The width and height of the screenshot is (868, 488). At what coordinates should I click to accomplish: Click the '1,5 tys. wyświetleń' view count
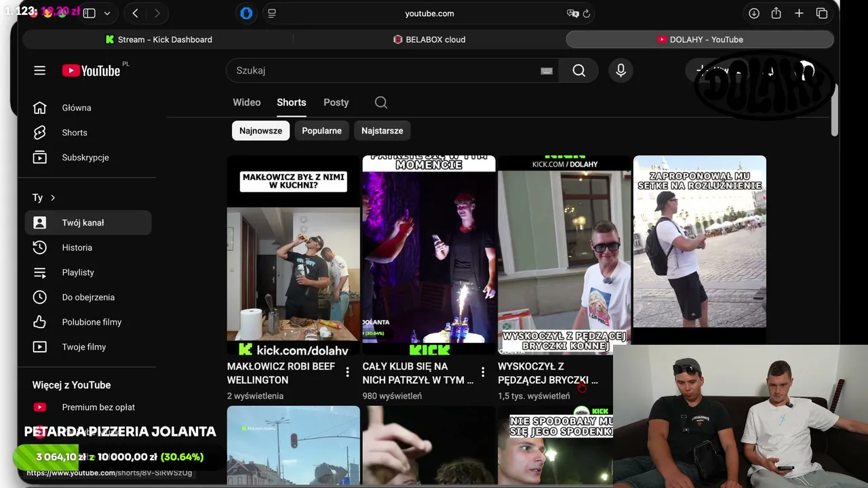[534, 396]
